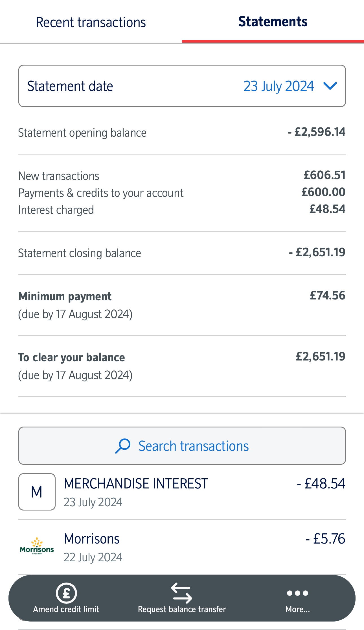Tap the magnifying glass search icon
364x630 pixels.
(x=123, y=446)
